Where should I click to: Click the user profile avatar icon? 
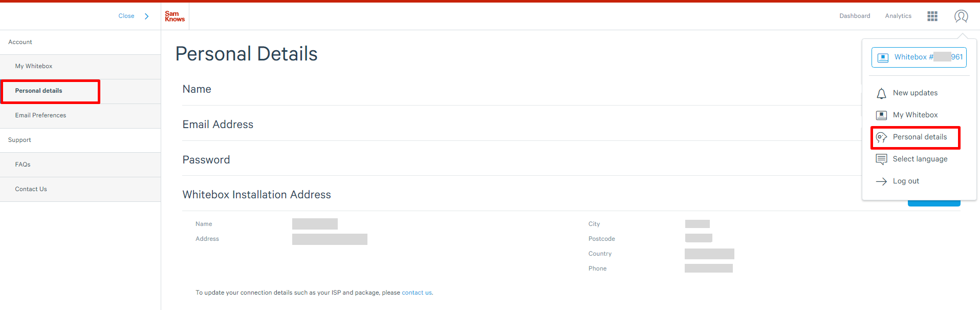click(961, 16)
